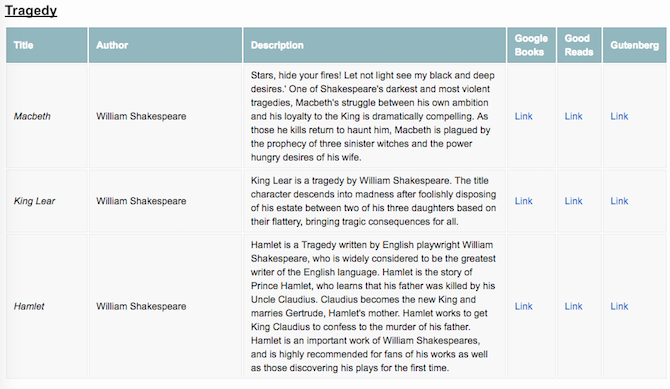The image size is (670, 389).
Task: Click the Good Reads column header
Action: (579, 45)
